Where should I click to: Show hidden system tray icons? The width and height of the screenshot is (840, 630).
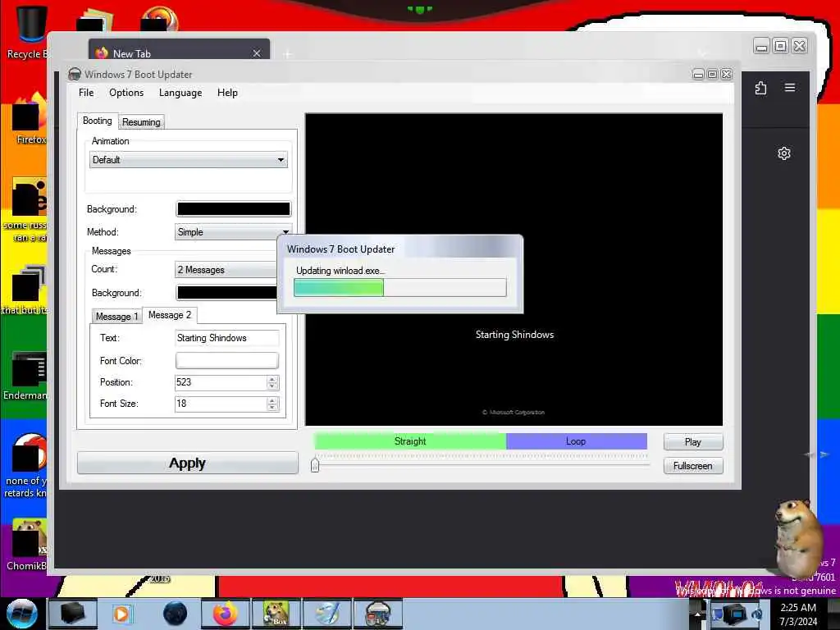click(x=697, y=614)
